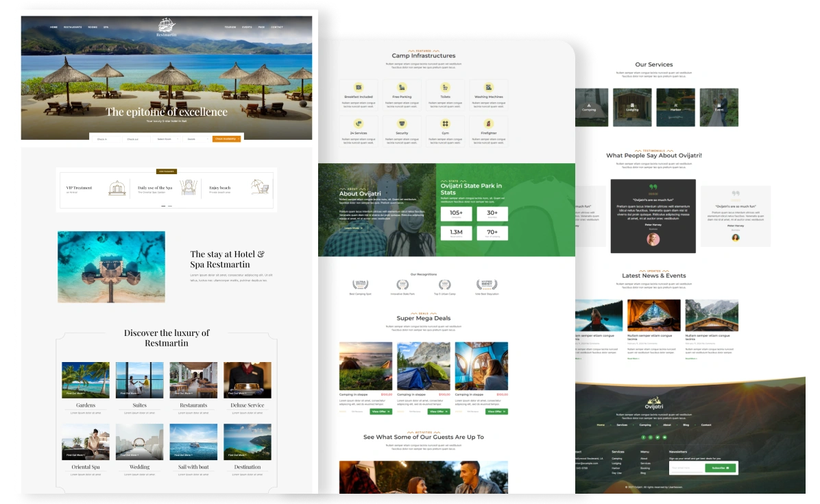
Task: Go to the Contact menu item
Action: tap(277, 27)
